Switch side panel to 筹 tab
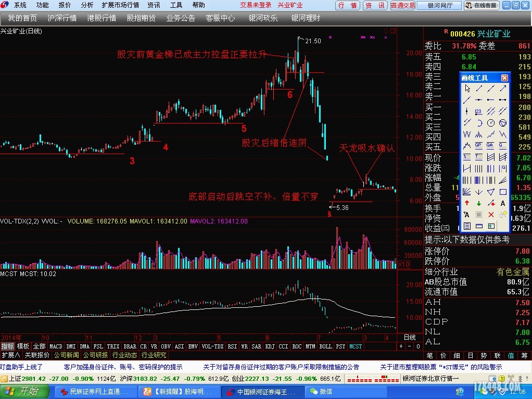The width and height of the screenshot is (532, 399). 525,356
